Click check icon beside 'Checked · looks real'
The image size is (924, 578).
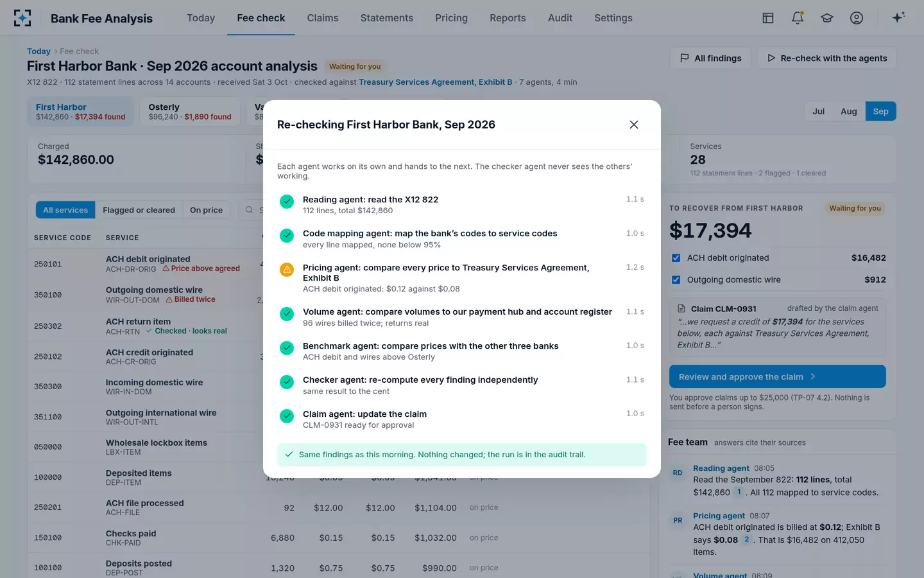point(149,331)
